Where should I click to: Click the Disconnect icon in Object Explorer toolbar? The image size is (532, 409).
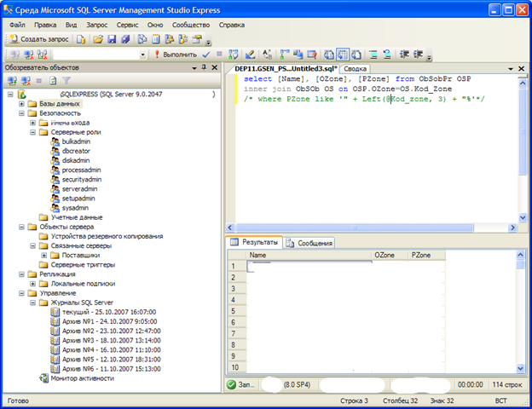(x=26, y=81)
